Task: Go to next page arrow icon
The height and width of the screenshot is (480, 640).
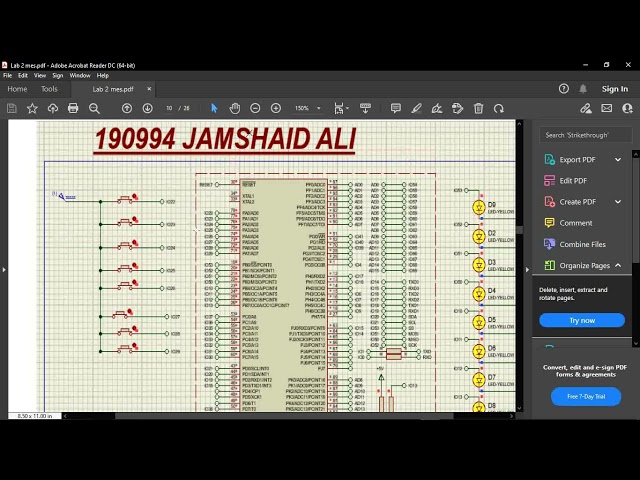Action: coord(148,108)
